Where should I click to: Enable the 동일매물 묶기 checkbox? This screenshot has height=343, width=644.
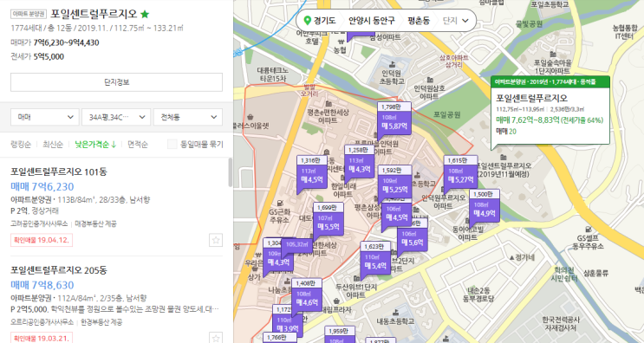(x=172, y=144)
